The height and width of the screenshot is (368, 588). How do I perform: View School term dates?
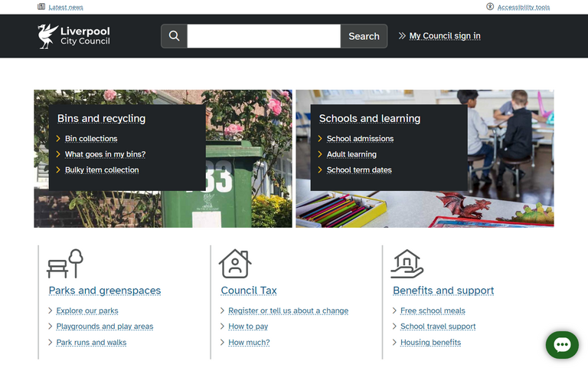coord(359,170)
